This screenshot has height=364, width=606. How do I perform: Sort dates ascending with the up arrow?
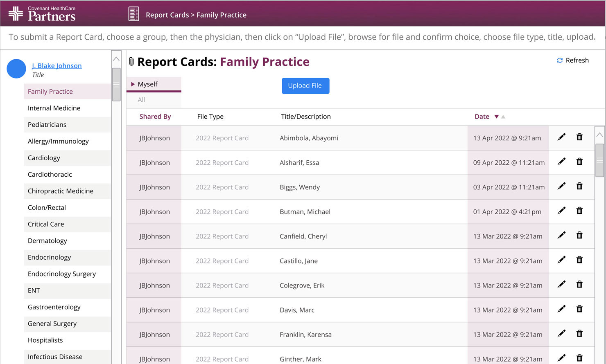tap(503, 117)
